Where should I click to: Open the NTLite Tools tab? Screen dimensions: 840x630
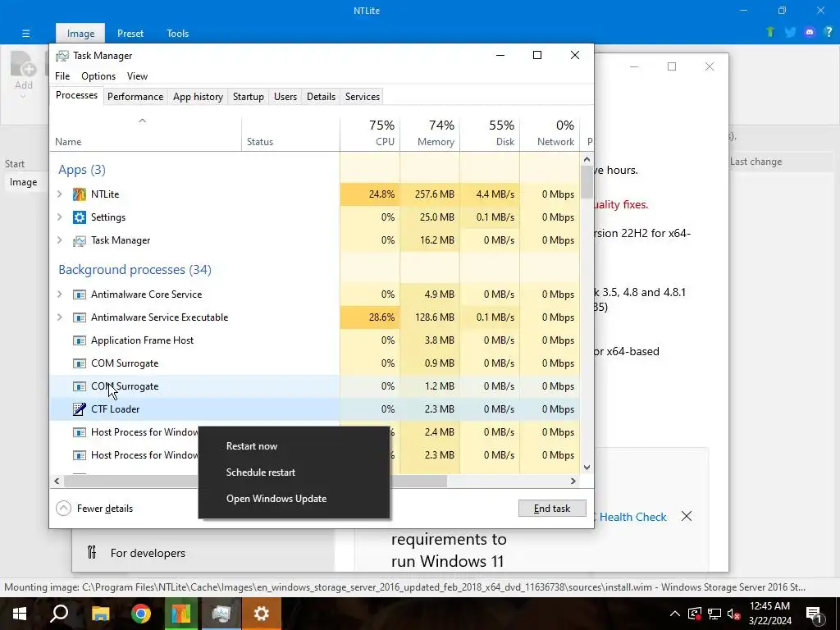click(177, 33)
